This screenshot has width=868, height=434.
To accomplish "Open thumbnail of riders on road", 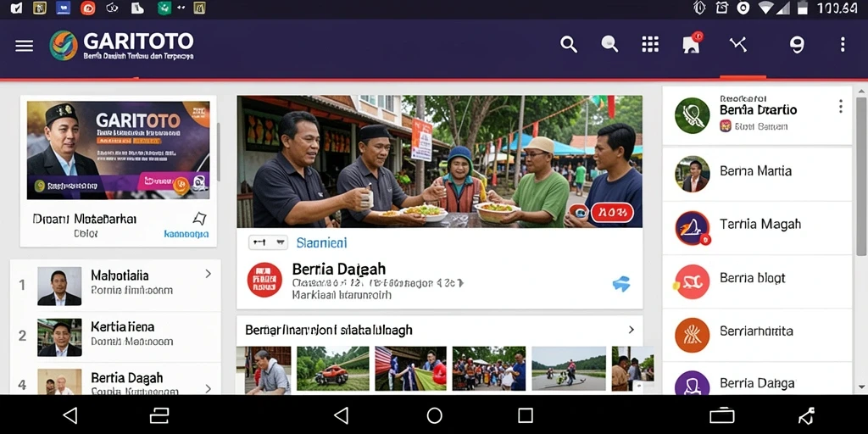I will coord(569,369).
